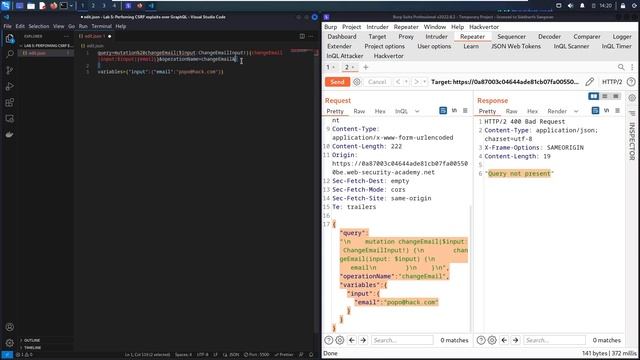The image size is (640, 360).
Task: Click Prettier in VS Code status bar
Action: click(284, 354)
